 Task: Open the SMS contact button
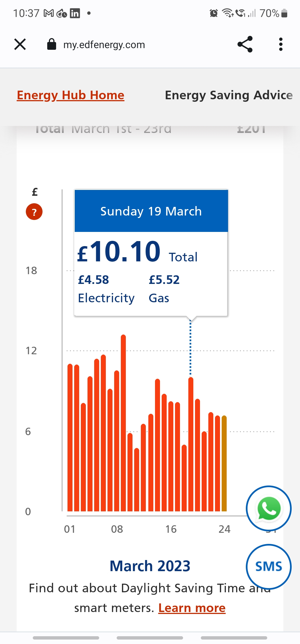(269, 566)
